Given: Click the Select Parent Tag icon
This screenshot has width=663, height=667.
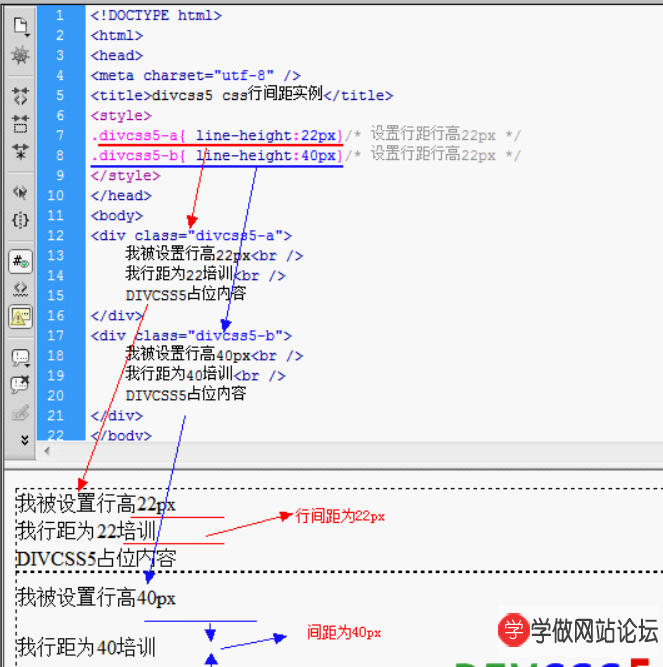Looking at the screenshot, I should (20, 191).
